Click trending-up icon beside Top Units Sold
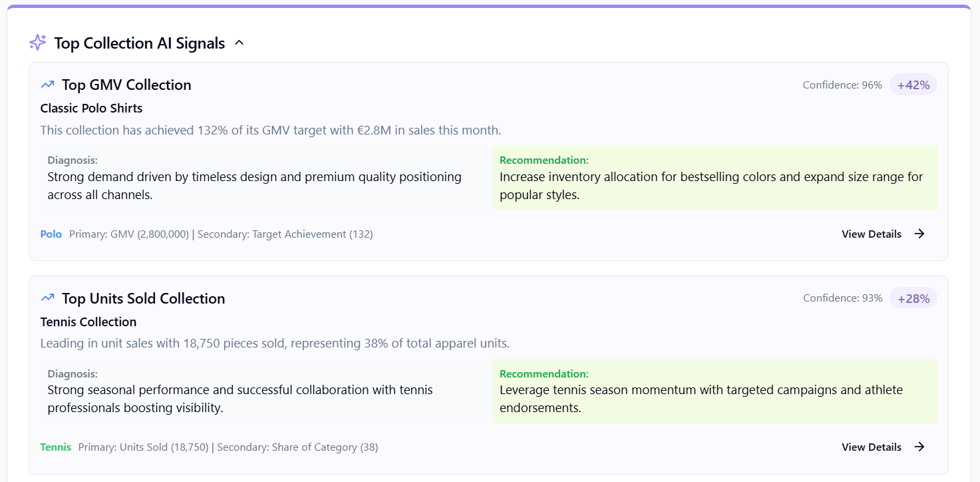 [47, 298]
